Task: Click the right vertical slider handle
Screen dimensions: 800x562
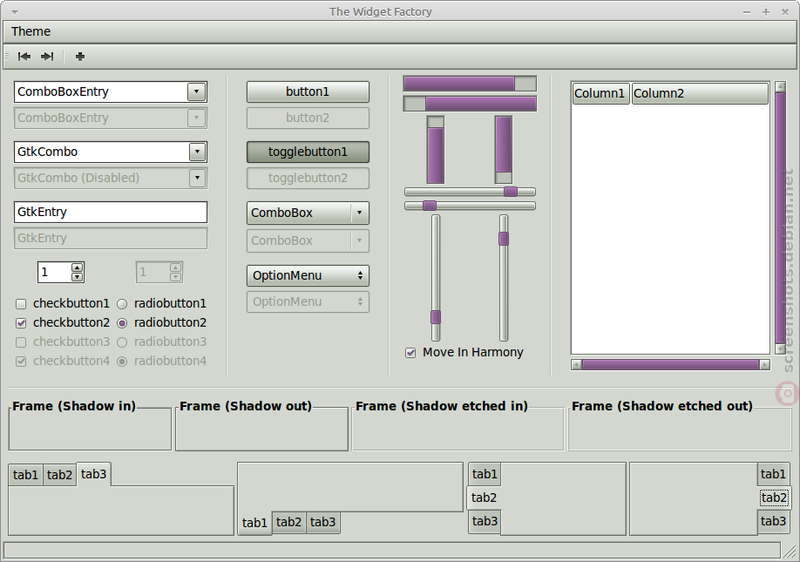Action: [504, 239]
